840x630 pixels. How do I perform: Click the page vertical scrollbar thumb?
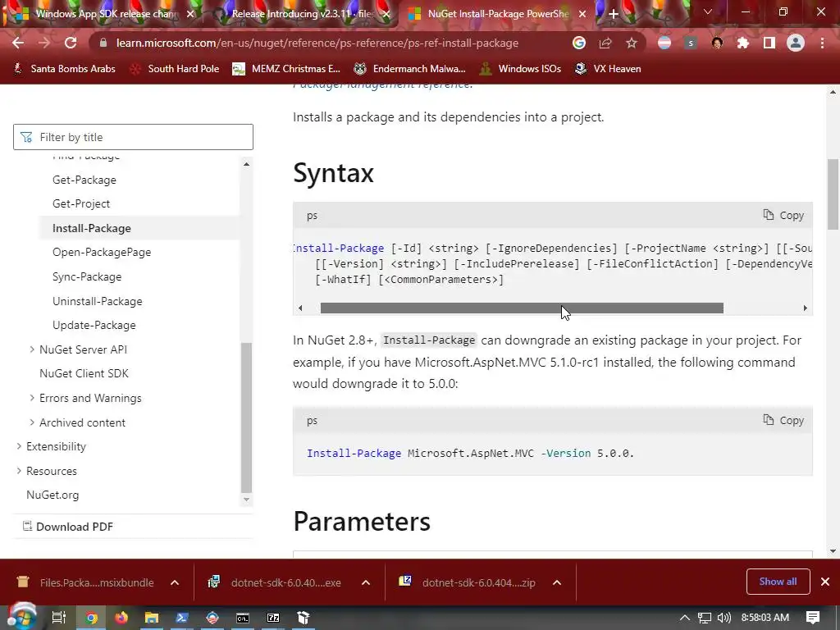click(833, 194)
